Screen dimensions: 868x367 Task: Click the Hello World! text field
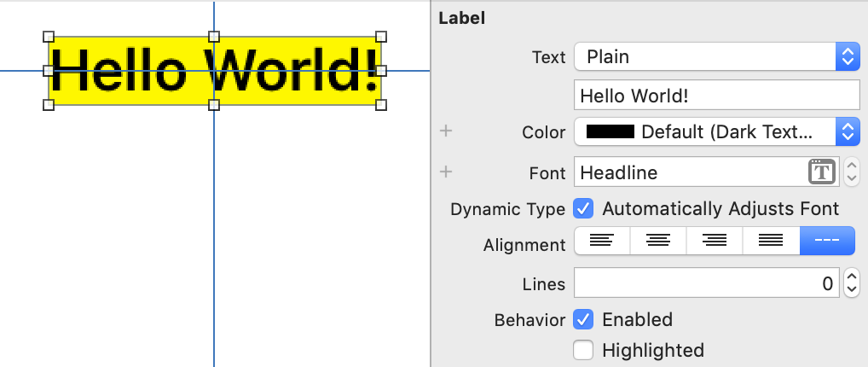tap(716, 95)
